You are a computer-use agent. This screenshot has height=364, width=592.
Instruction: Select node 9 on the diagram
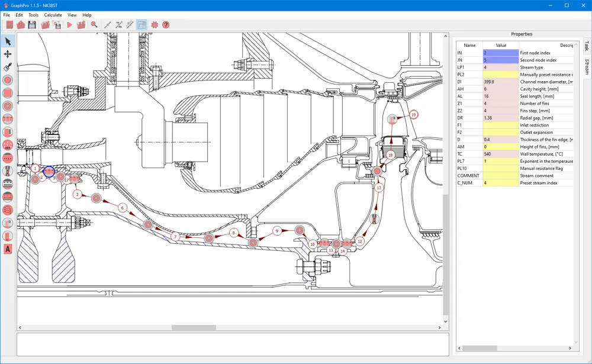pyautogui.click(x=277, y=231)
